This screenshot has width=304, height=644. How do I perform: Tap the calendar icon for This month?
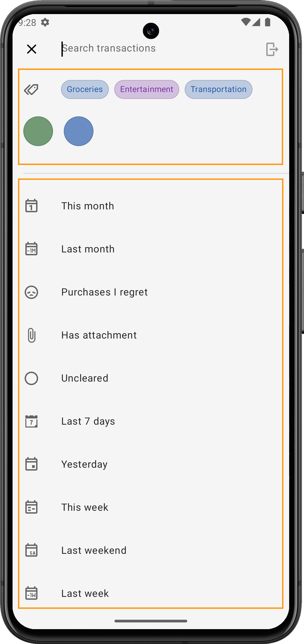point(32,206)
